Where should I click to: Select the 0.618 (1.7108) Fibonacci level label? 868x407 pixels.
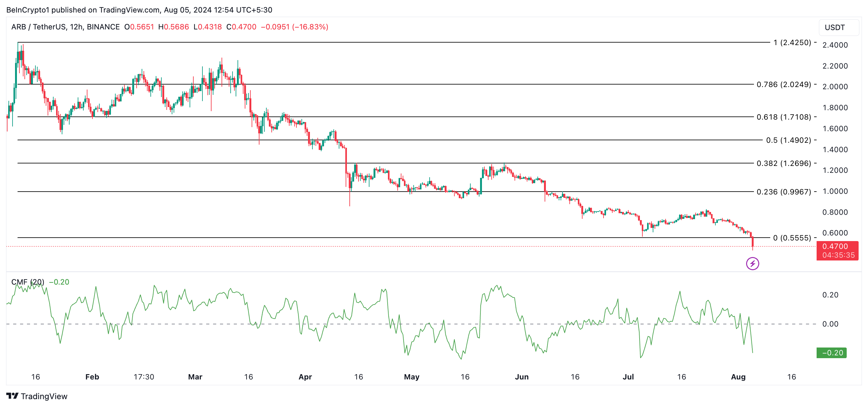pos(783,117)
